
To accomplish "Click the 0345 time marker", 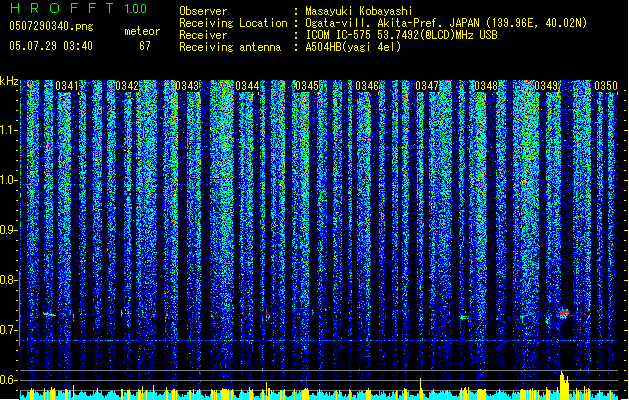I will pyautogui.click(x=307, y=86).
